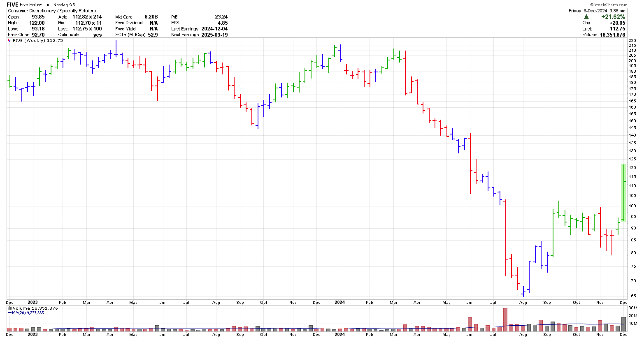
Task: Select the Low value 93.18
Action: 38,29
